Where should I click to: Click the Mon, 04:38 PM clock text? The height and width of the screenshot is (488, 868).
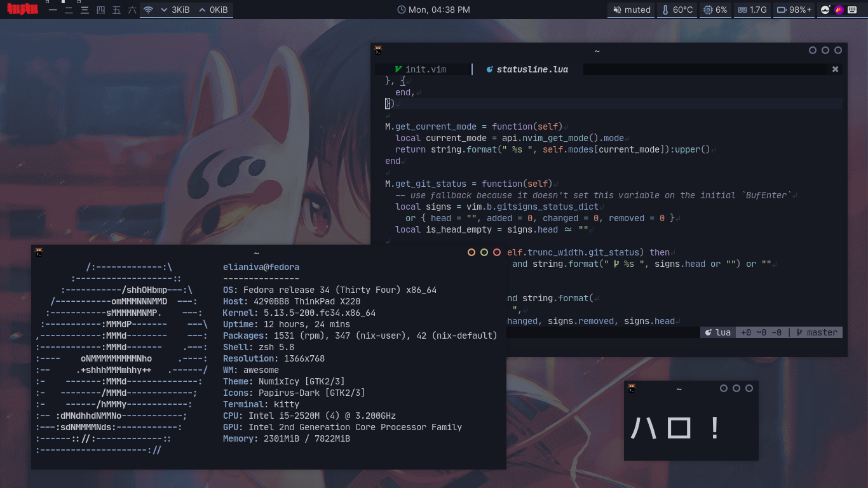[439, 10]
